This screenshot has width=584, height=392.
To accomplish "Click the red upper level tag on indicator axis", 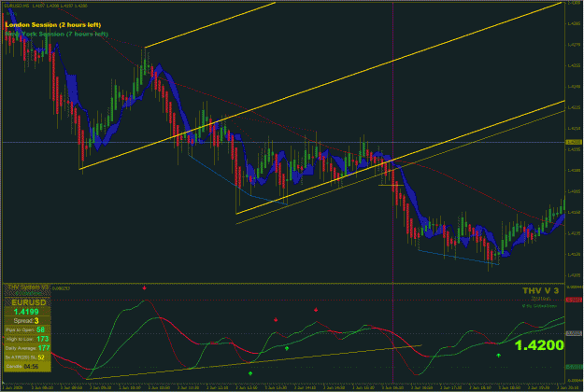I will point(574,300).
